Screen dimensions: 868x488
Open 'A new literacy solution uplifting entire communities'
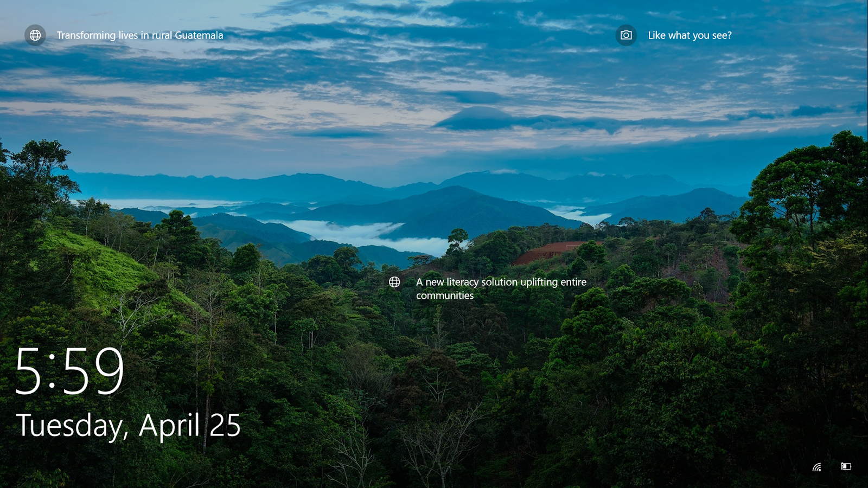coord(501,288)
